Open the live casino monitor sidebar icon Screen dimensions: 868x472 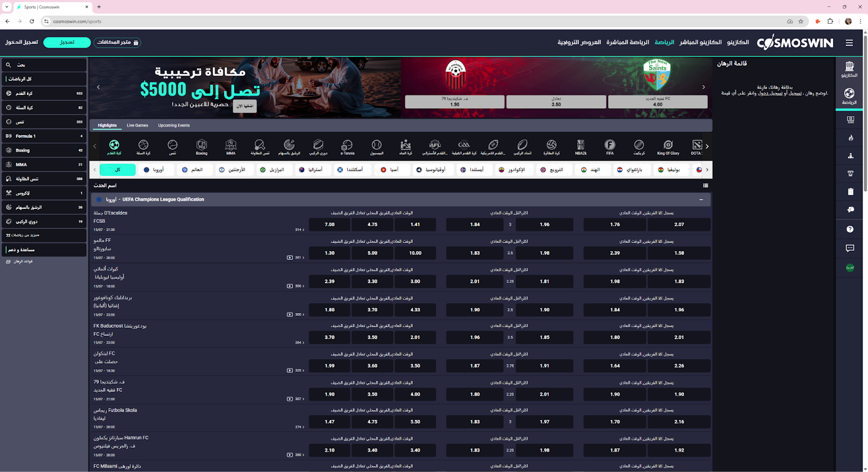(x=851, y=119)
